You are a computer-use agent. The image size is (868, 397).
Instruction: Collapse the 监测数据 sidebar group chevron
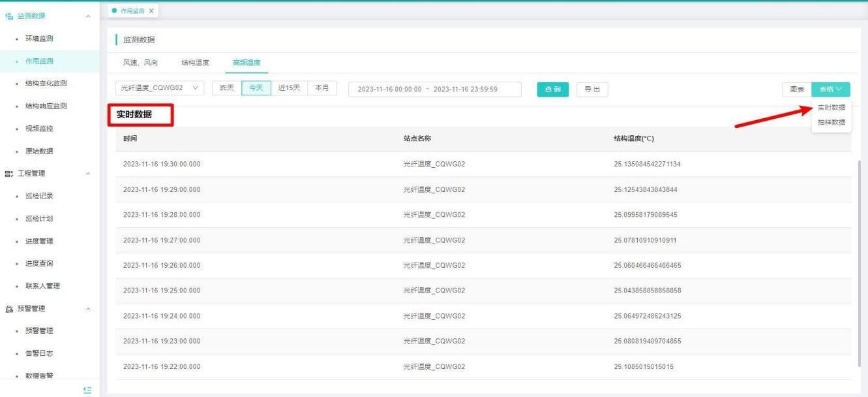pos(88,16)
